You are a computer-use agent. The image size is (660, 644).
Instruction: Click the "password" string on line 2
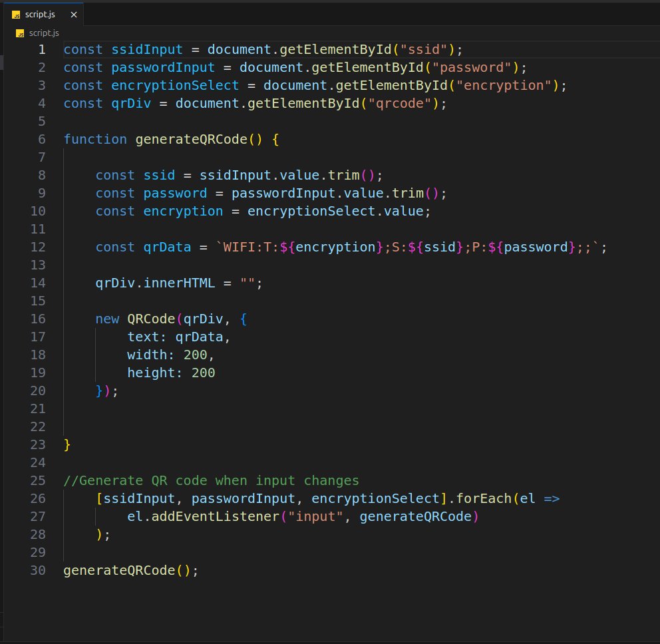(472, 68)
